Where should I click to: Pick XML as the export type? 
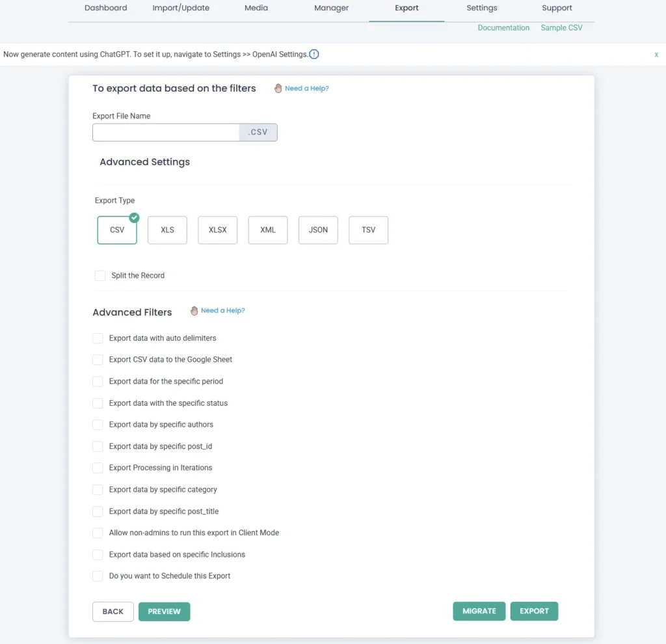pyautogui.click(x=268, y=230)
